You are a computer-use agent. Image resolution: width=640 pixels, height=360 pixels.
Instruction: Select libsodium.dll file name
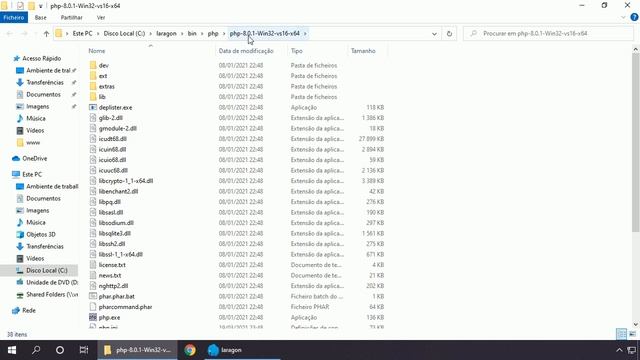(x=116, y=223)
